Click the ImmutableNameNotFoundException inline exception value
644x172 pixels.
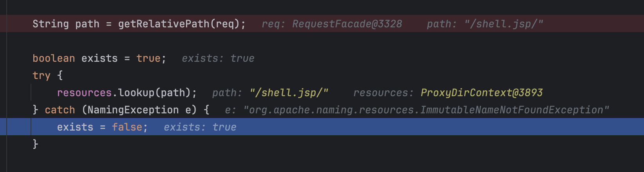(426, 110)
